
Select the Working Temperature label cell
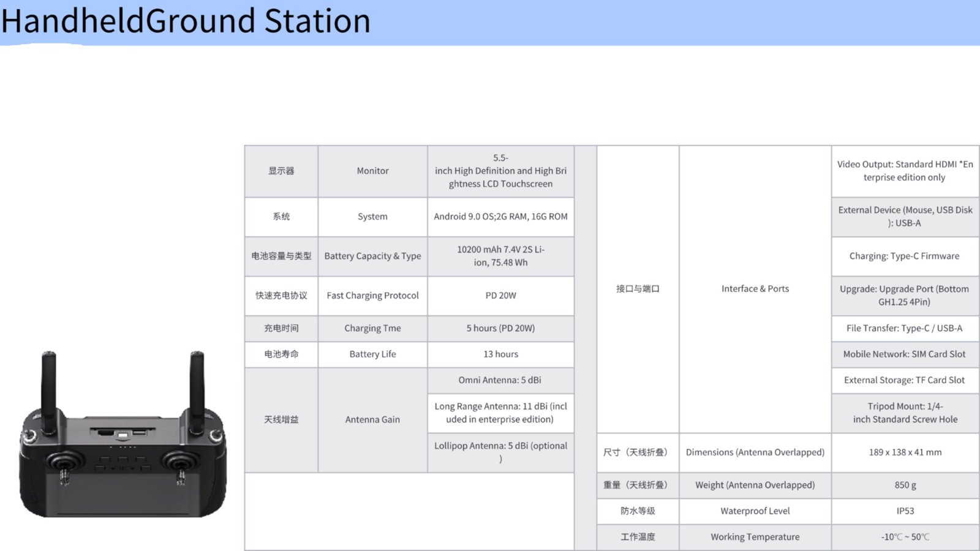coord(755,537)
